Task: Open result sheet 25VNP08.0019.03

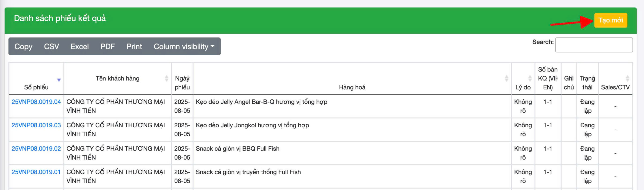Action: click(36, 125)
